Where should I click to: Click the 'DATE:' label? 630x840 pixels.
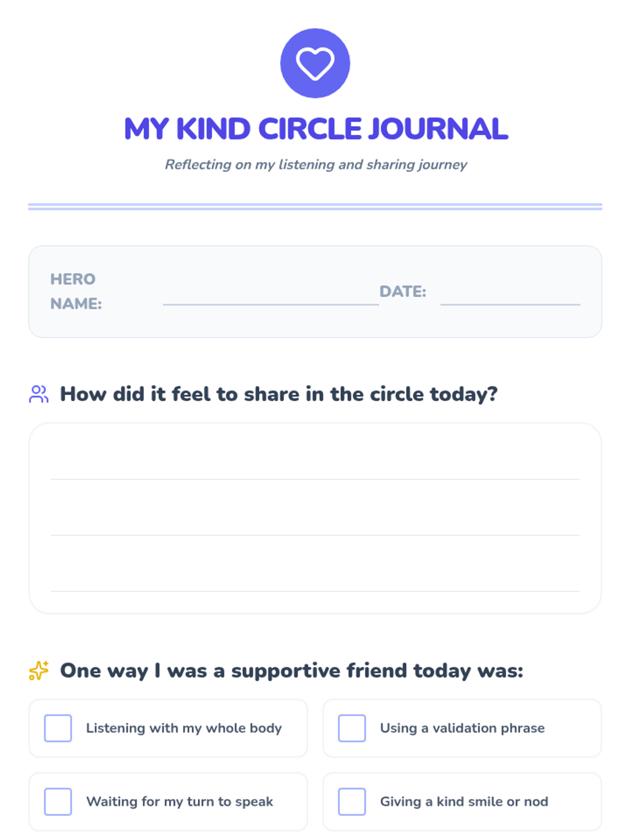point(403,291)
